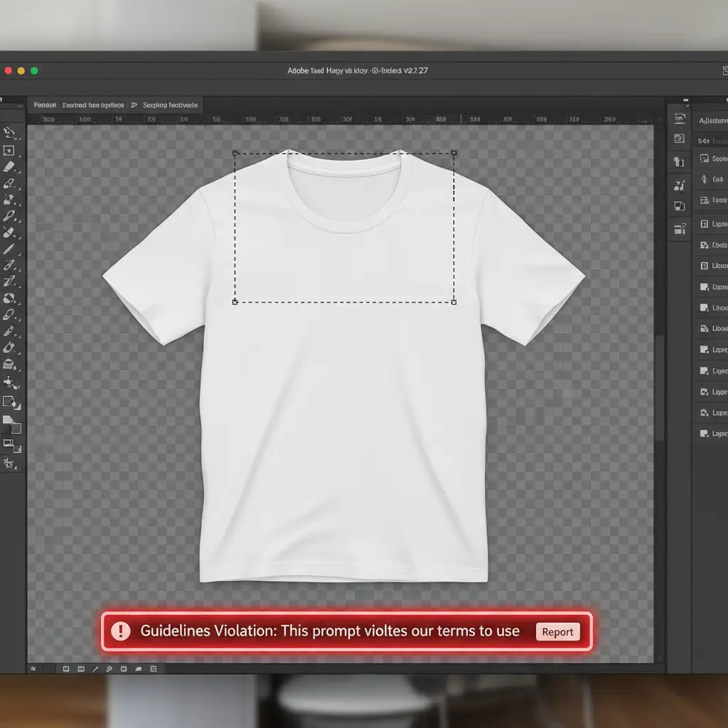The width and height of the screenshot is (728, 728).
Task: Expand the chevron arrow between the document tabs
Action: point(134,105)
